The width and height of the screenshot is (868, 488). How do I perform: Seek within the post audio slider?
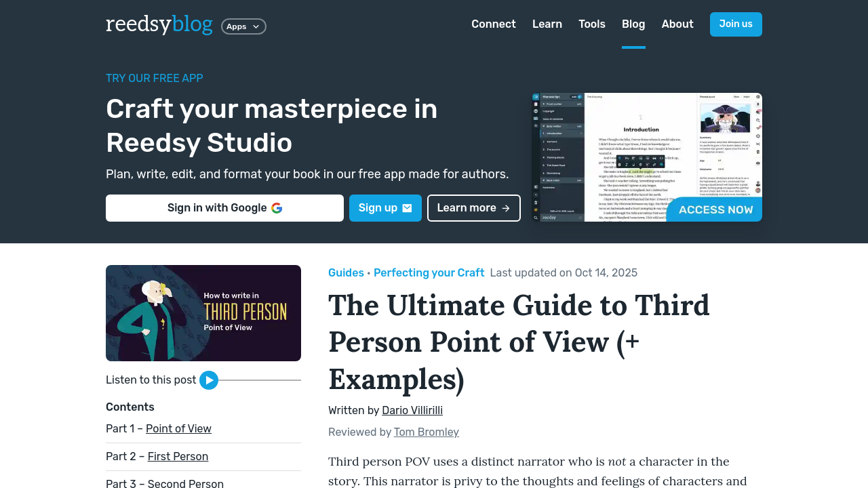[x=260, y=380]
